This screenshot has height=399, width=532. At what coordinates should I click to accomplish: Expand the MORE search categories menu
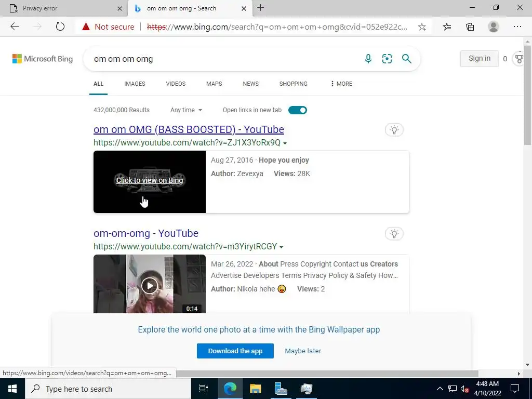point(341,84)
